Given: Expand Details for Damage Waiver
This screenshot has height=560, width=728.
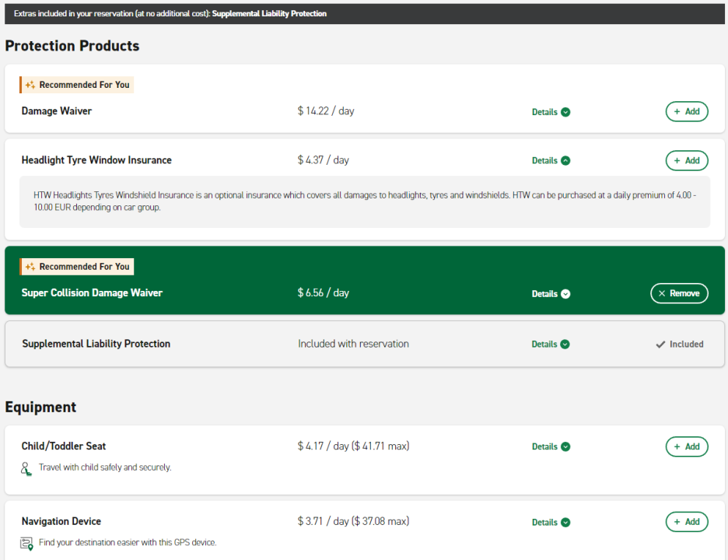Looking at the screenshot, I should [x=551, y=112].
